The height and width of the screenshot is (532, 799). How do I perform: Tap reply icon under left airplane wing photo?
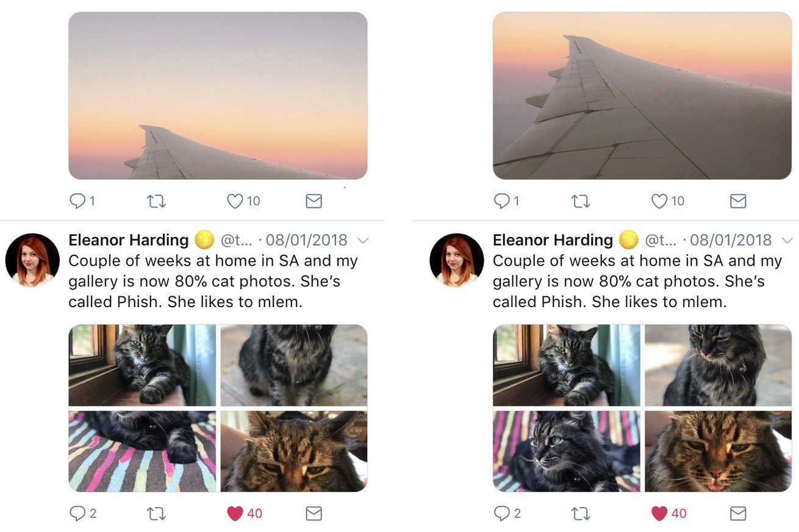pos(77,201)
